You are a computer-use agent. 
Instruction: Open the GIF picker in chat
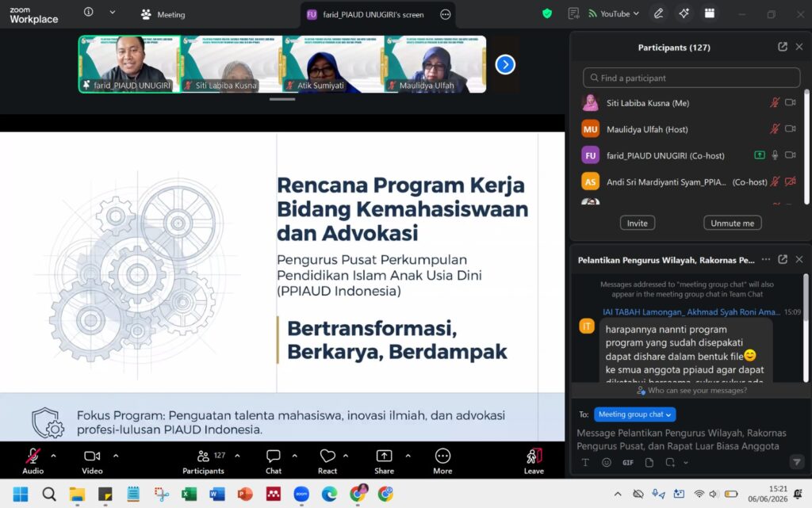(628, 463)
